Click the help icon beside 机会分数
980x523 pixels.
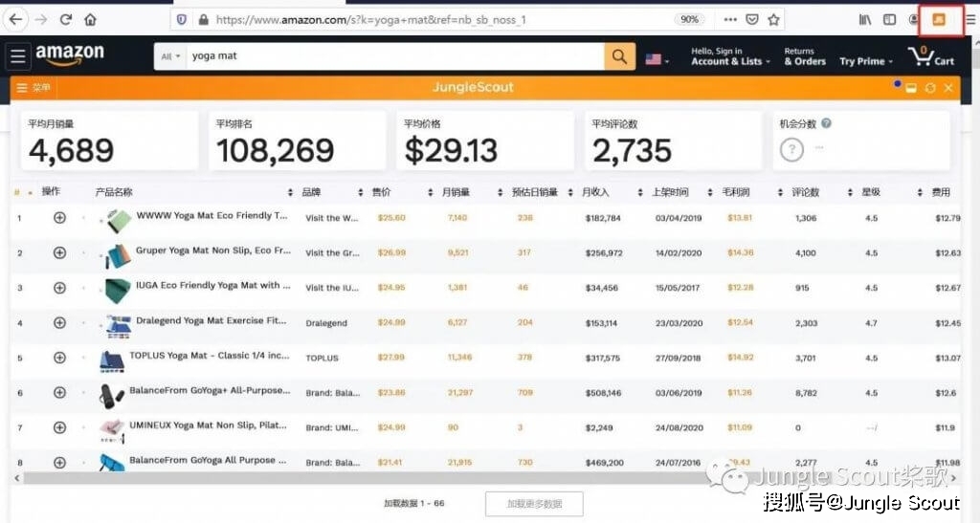[826, 123]
